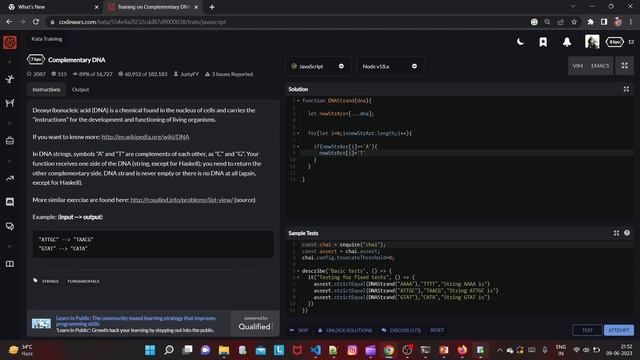Open the Codewars home logo

[10, 42]
